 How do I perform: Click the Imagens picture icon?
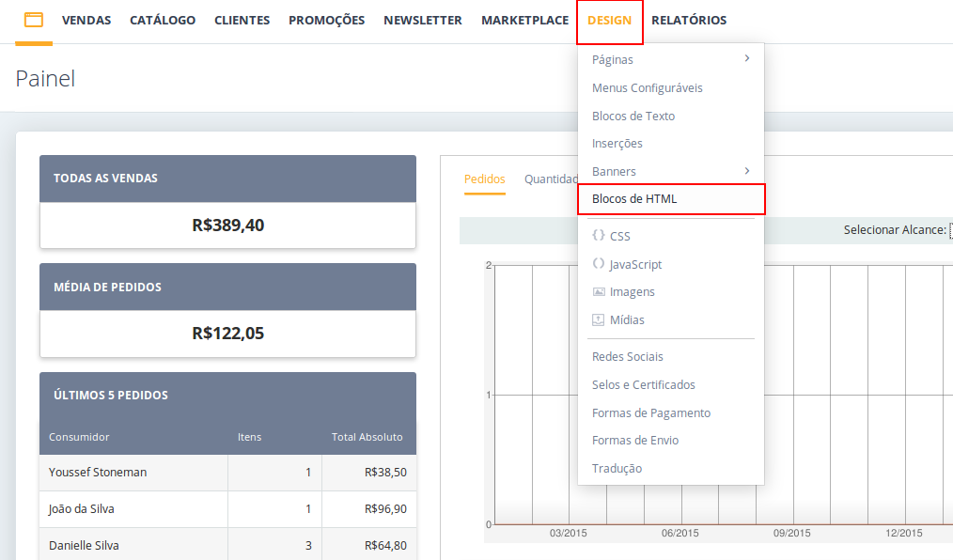(598, 291)
